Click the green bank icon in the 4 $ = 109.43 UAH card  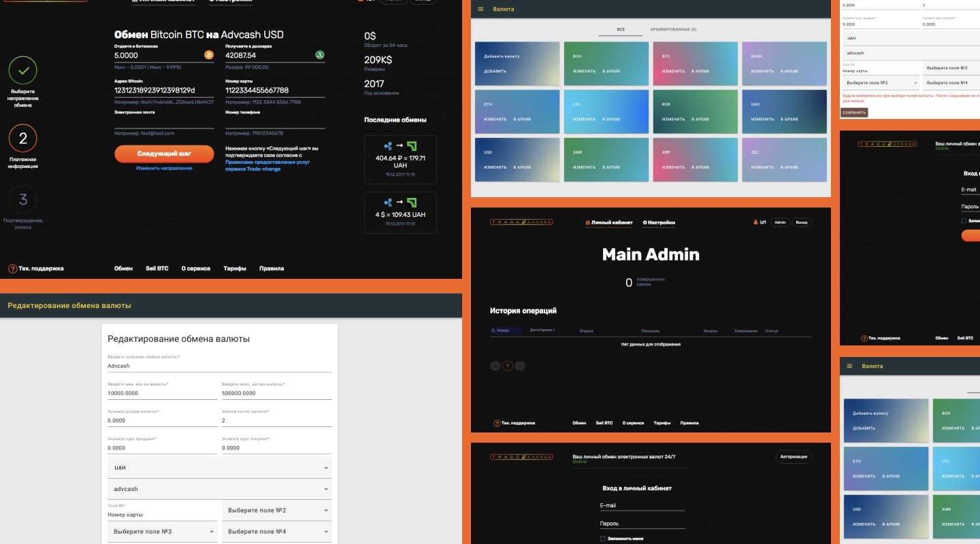tap(412, 203)
